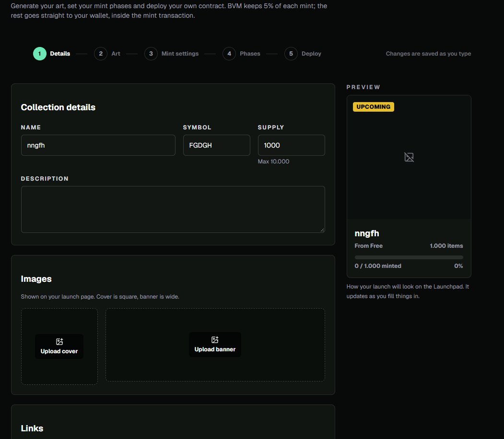
Task: Jump to the Deploy step
Action: (303, 54)
